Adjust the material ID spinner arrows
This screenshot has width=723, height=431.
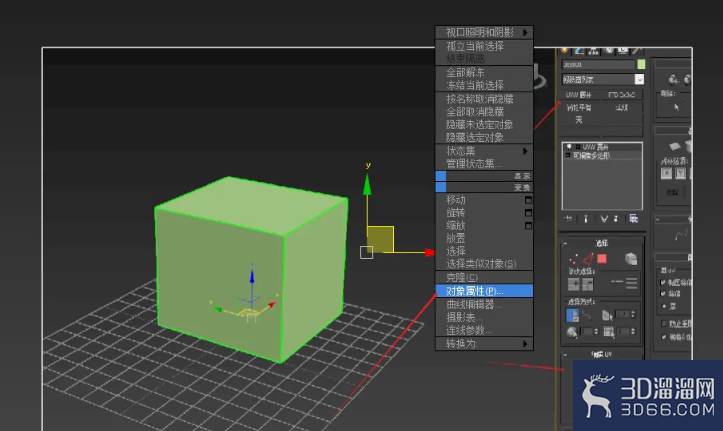coord(633,314)
